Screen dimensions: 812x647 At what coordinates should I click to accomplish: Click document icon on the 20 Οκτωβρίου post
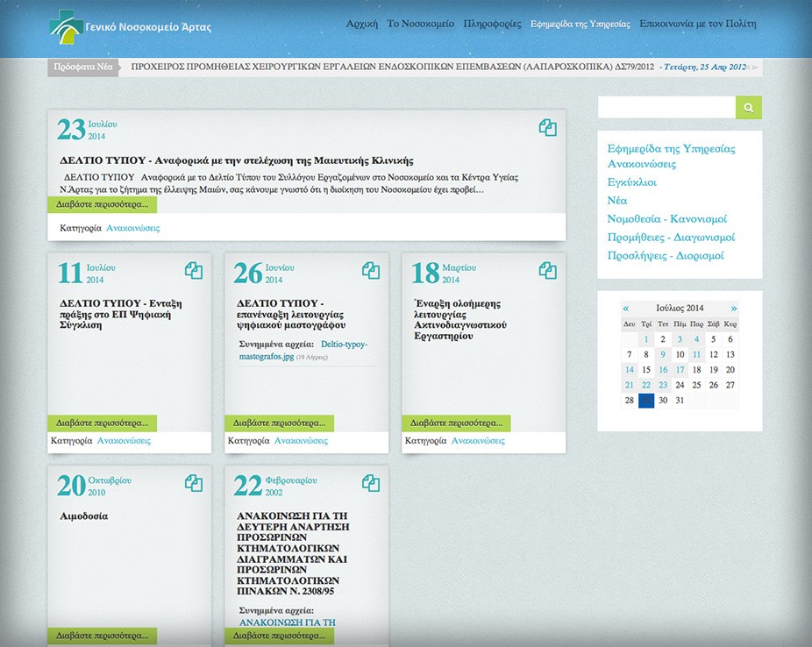[x=194, y=483]
